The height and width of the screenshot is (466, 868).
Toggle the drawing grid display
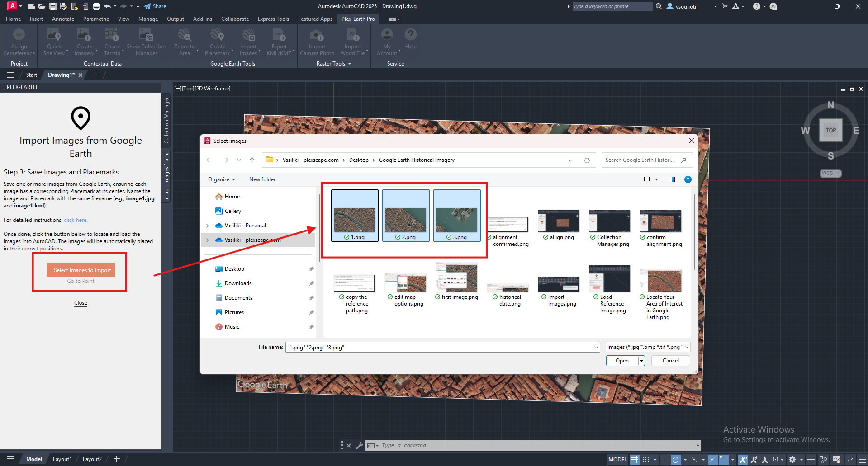635,460
